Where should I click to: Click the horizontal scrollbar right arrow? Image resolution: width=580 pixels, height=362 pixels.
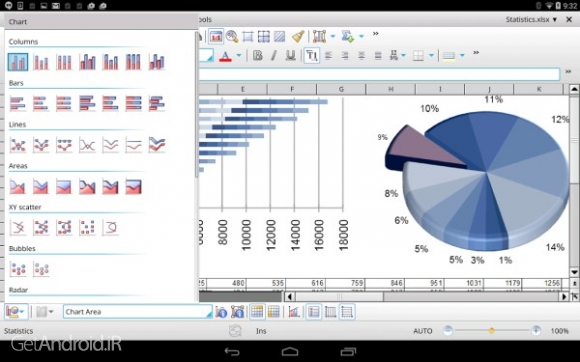pos(564,296)
